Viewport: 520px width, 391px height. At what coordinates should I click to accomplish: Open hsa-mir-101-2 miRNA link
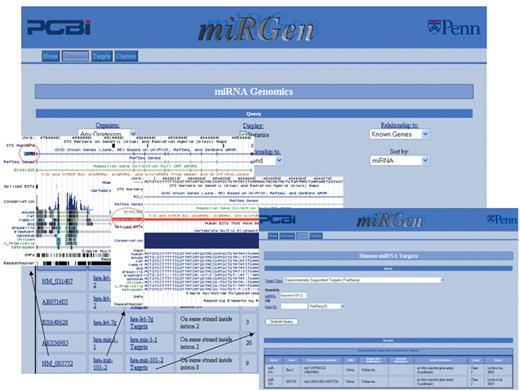(103, 364)
